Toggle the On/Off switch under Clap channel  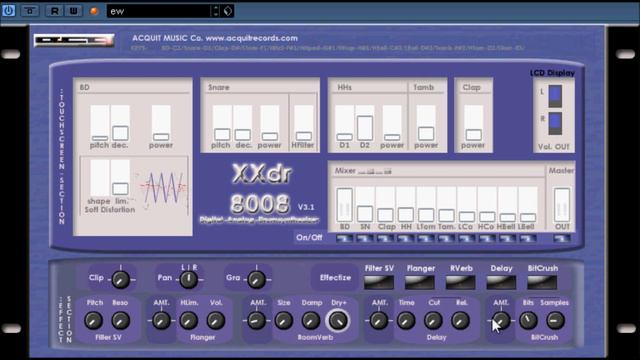pyautogui.click(x=385, y=238)
